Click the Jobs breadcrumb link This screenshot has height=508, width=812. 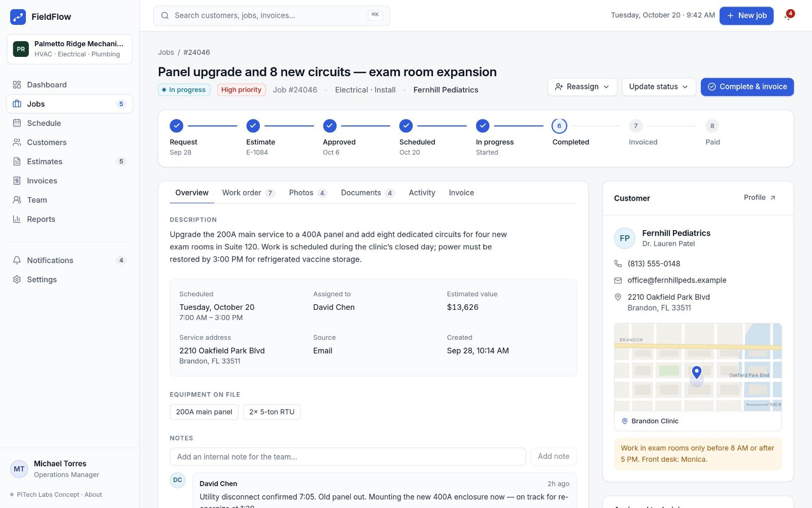pos(166,52)
